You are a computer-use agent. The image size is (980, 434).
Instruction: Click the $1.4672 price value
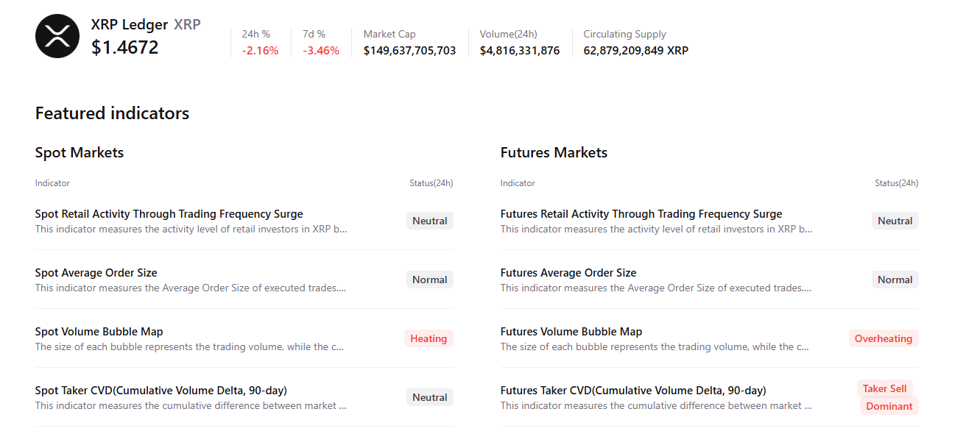[125, 48]
